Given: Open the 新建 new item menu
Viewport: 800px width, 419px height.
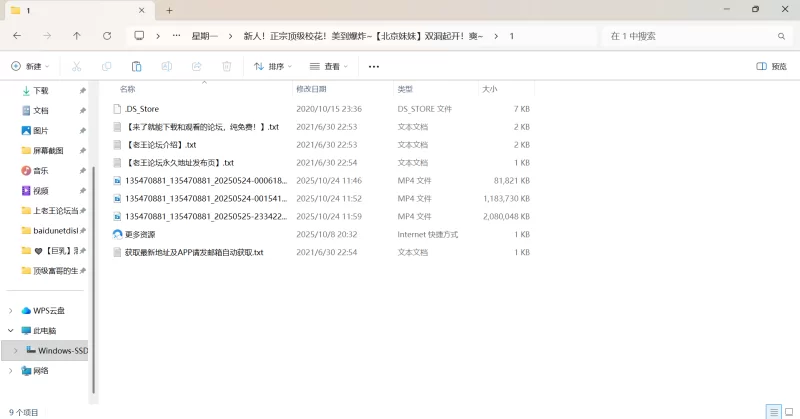Looking at the screenshot, I should (x=30, y=67).
